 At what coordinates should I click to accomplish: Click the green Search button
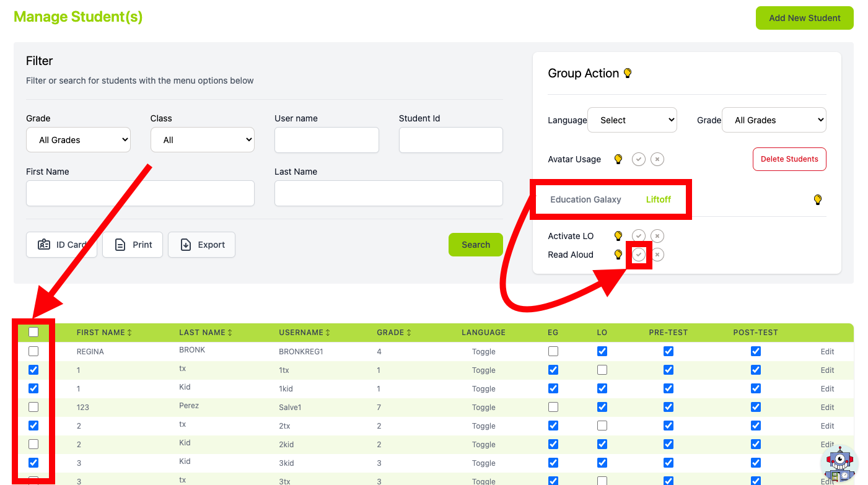pos(476,245)
